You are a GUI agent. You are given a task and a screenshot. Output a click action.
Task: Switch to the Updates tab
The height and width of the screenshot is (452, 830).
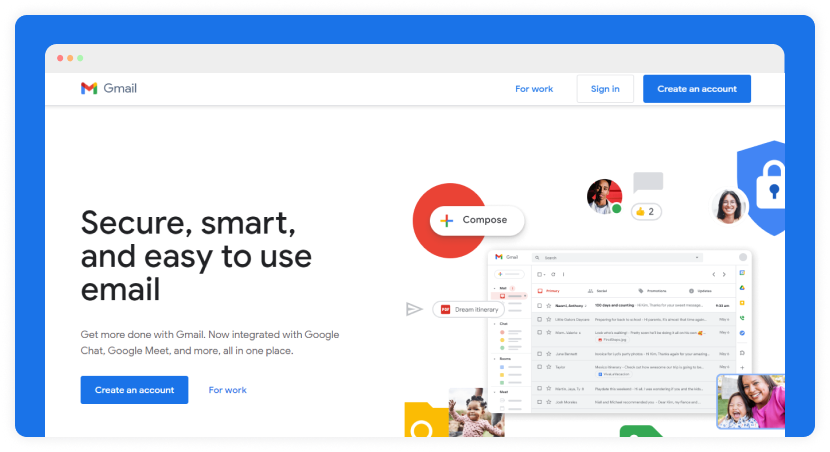tap(701, 291)
